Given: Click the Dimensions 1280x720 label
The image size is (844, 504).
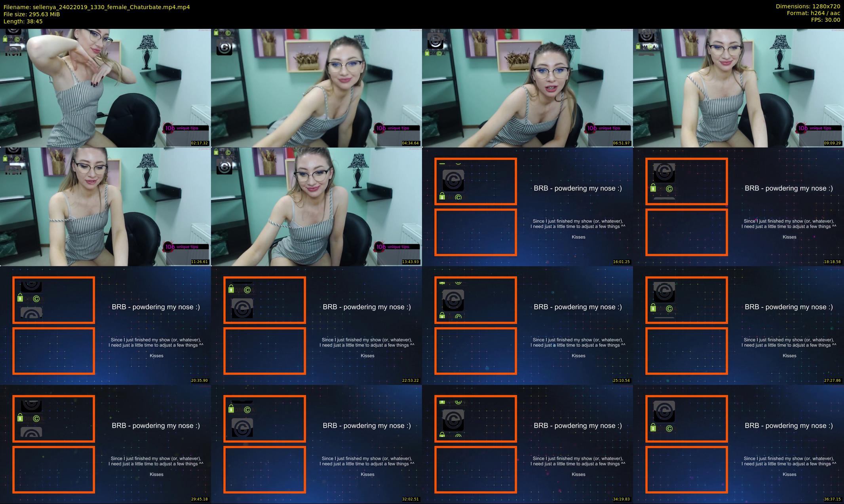Looking at the screenshot, I should (808, 6).
